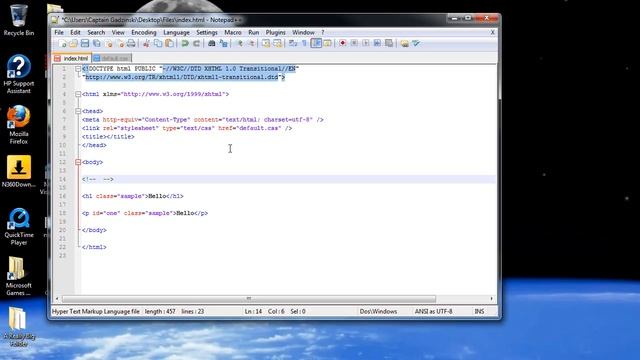Open the File menu
The width and height of the screenshot is (640, 360).
(x=59, y=32)
